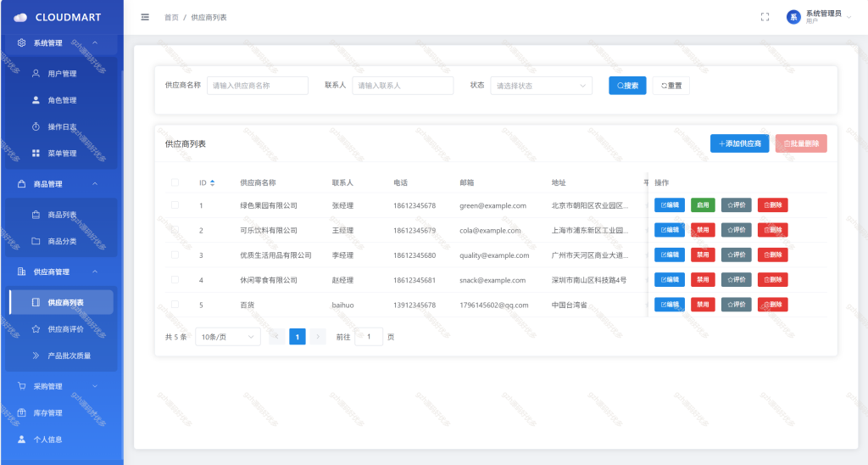Screen dimensions: 868x465
Task: Focus the 前往 page number input
Action: coord(369,336)
